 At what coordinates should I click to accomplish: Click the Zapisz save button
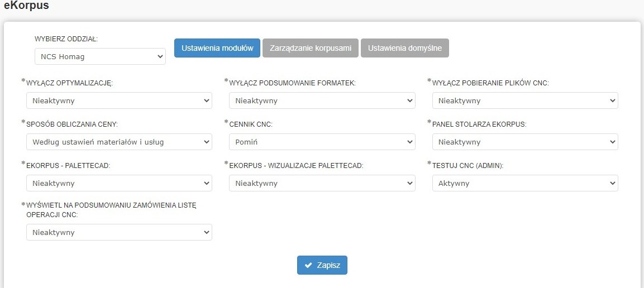click(322, 265)
